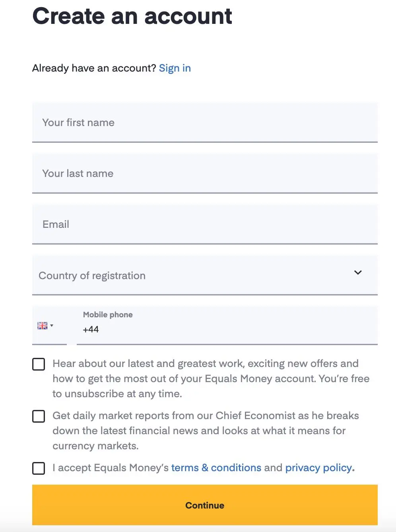Click the chevron in Country of registration
The width and height of the screenshot is (396, 532).
358,272
